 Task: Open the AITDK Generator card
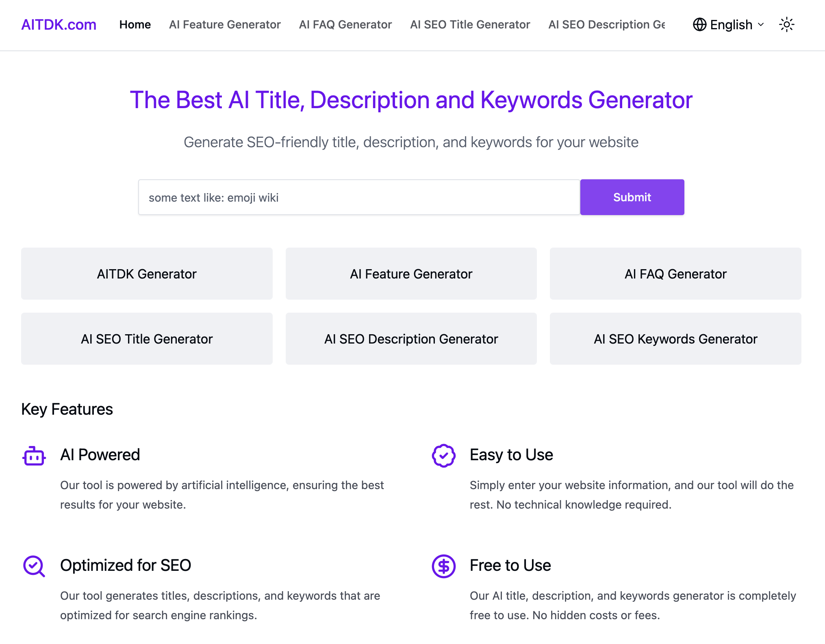pos(147,274)
